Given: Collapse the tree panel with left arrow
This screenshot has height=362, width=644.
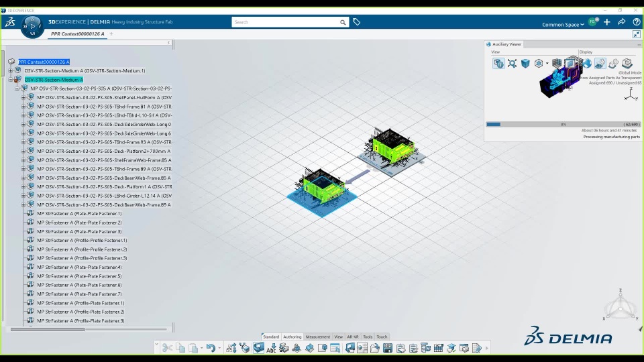Looking at the screenshot, I should (x=168, y=43).
